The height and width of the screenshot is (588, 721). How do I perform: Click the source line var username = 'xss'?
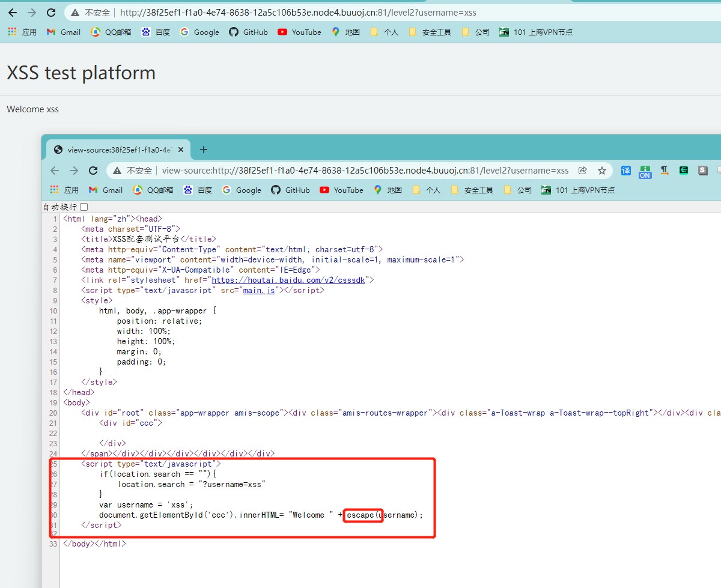click(146, 505)
